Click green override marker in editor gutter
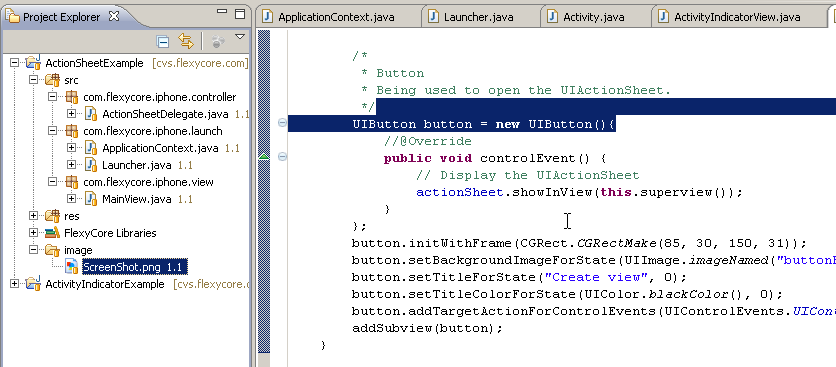The height and width of the screenshot is (367, 836). point(263,157)
